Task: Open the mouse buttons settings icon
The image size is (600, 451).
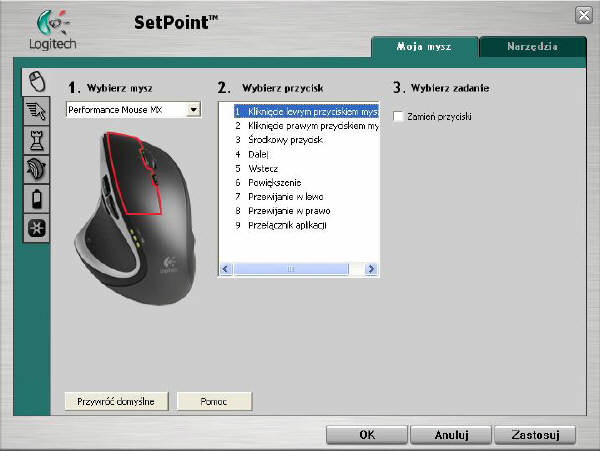Action: 37,82
